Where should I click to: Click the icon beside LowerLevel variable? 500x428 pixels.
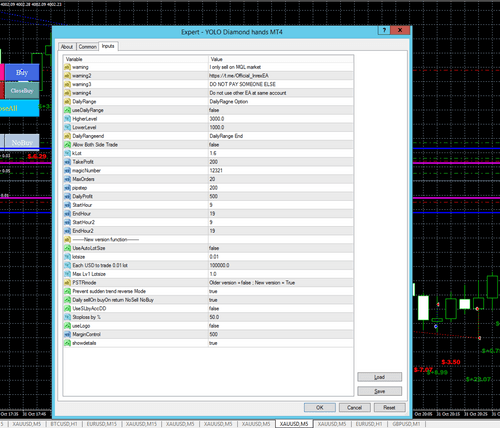click(68, 127)
